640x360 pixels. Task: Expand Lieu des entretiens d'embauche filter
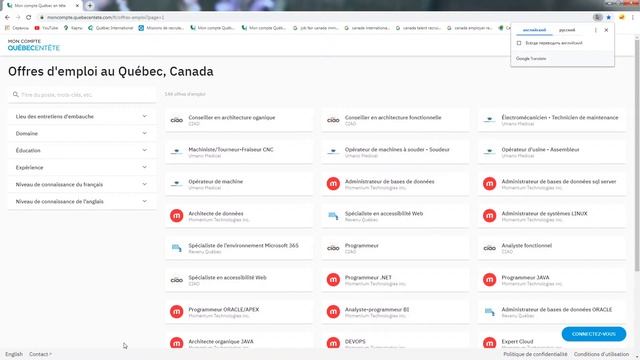(82, 116)
